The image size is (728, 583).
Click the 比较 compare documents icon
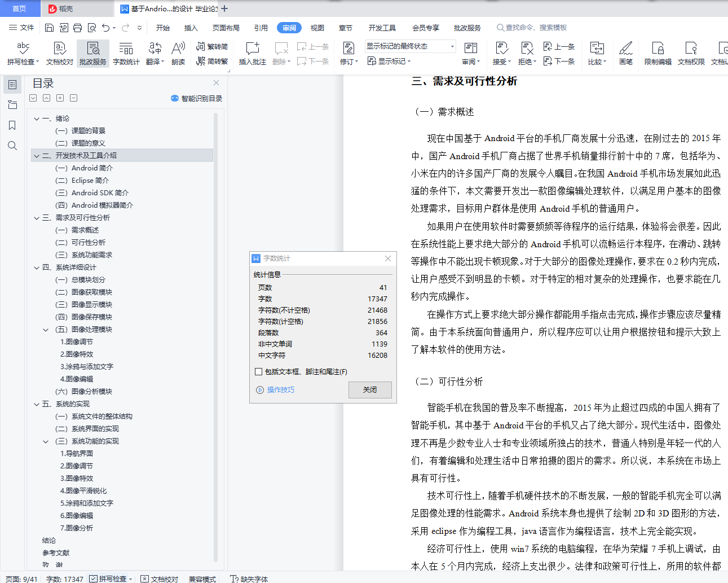(597, 49)
